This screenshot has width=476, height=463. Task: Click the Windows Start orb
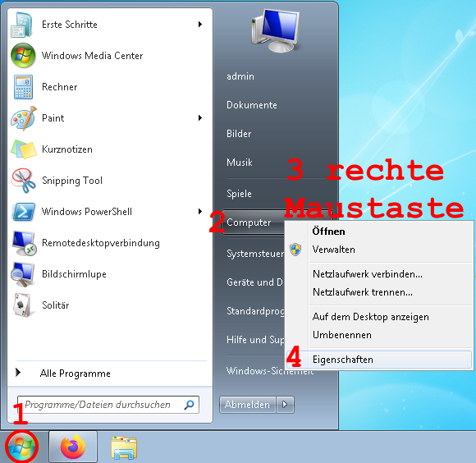pos(21,447)
